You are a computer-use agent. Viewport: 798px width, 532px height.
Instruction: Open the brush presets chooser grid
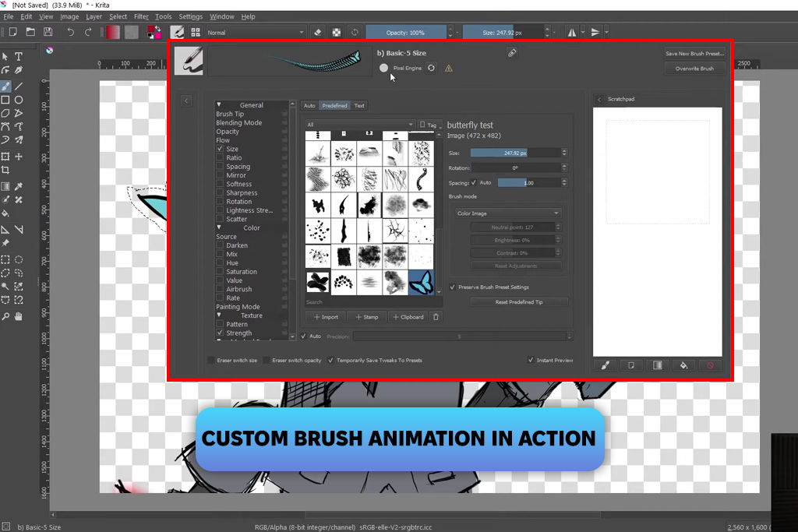196,33
